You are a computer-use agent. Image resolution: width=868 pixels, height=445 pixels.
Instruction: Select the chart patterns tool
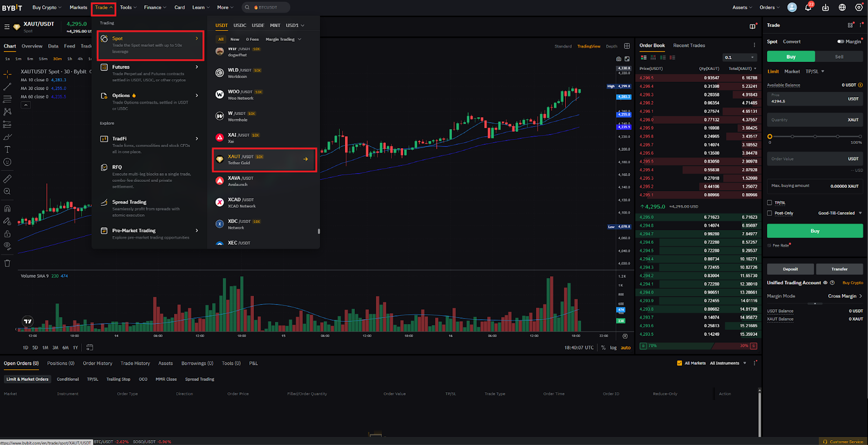tap(8, 111)
